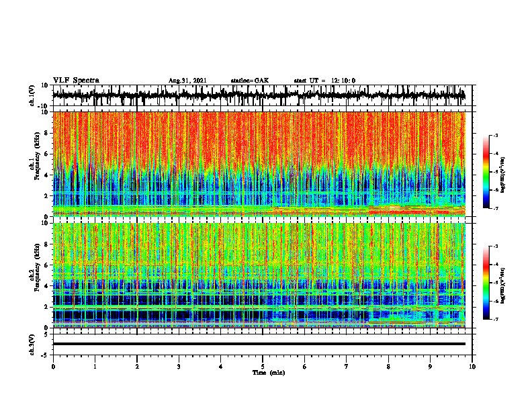Click the ch.2 color bar log(PSD) units label

coord(503,285)
